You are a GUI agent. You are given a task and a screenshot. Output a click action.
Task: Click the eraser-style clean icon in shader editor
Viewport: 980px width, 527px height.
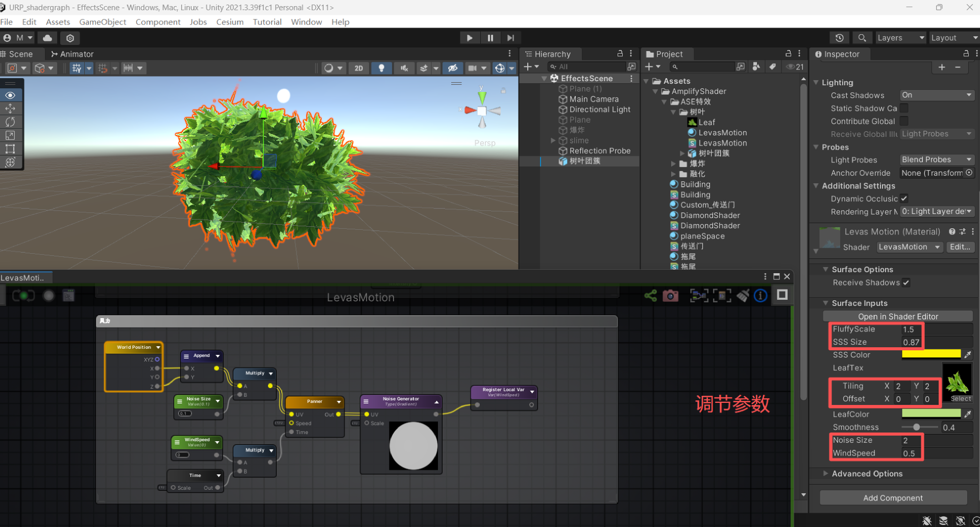[x=743, y=295]
